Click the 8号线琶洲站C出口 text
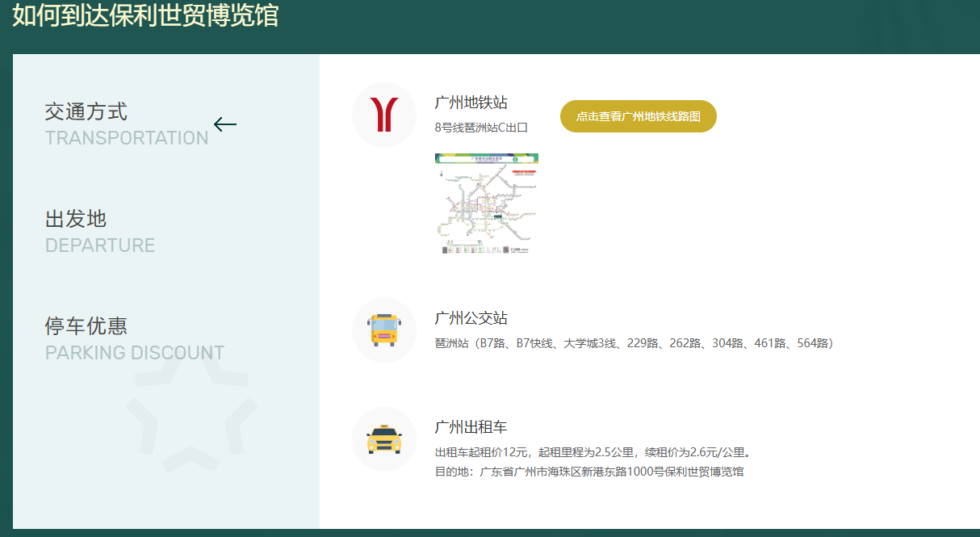 tap(481, 128)
